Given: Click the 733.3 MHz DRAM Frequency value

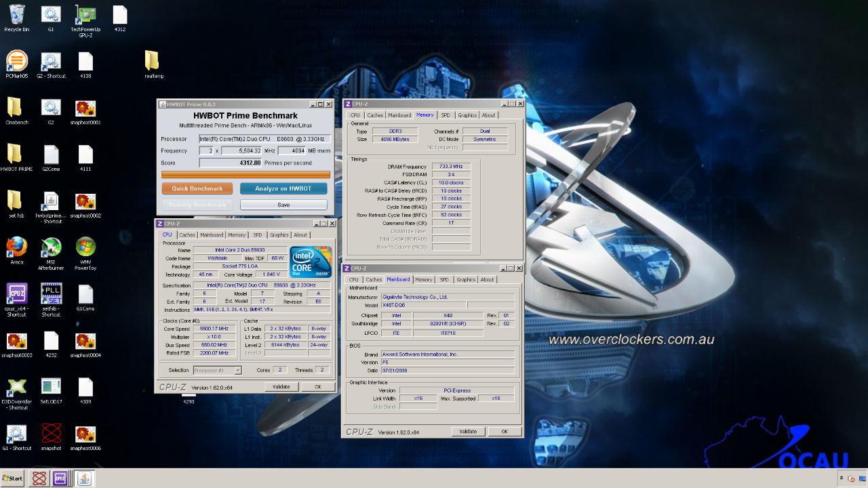Looking at the screenshot, I should tap(451, 166).
